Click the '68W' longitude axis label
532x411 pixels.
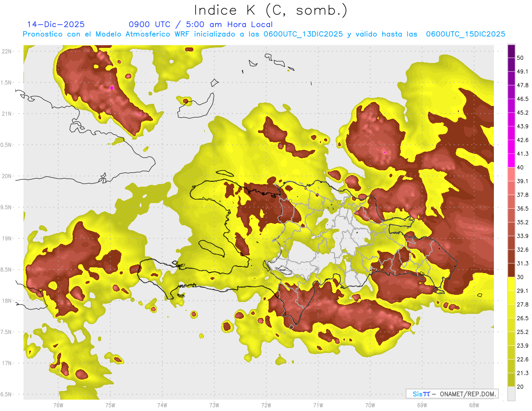pos(473,405)
